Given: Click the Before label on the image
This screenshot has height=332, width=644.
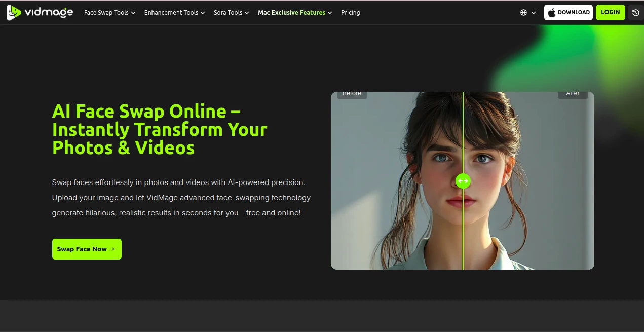Looking at the screenshot, I should (x=352, y=93).
